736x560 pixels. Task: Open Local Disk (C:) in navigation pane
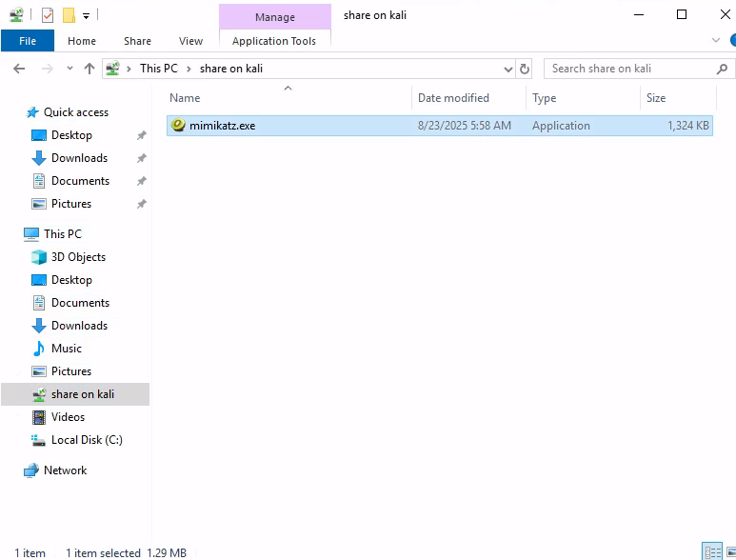pyautogui.click(x=86, y=440)
